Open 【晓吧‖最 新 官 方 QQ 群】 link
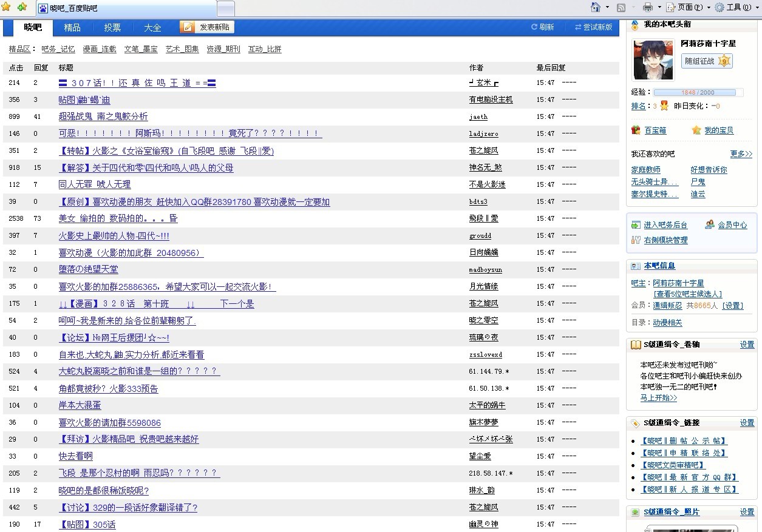Screen dimensions: 762x532 (690, 477)
